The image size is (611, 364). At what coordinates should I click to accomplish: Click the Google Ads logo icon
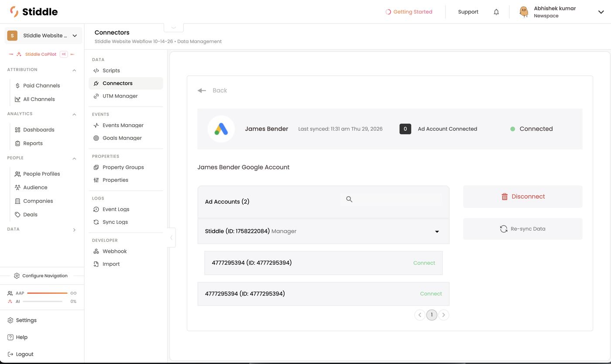point(221,129)
